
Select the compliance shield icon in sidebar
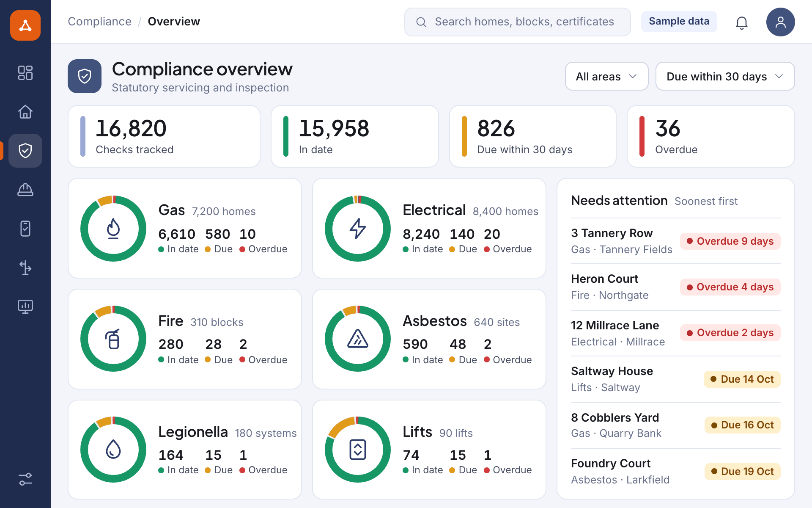(25, 151)
